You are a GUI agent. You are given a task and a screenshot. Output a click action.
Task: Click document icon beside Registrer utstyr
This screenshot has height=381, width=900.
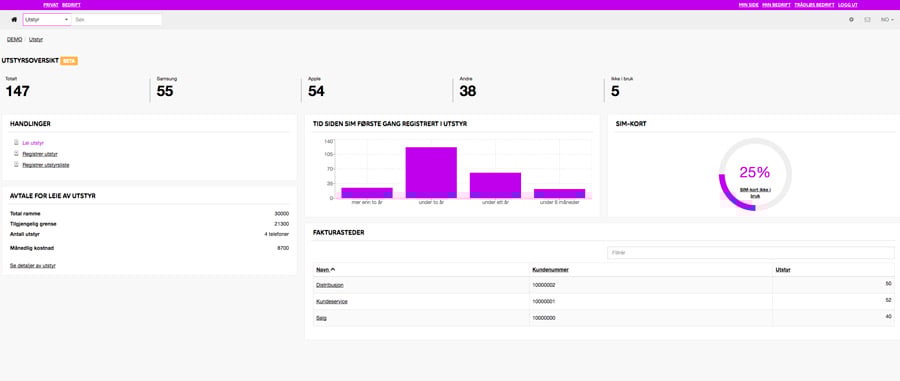pos(17,154)
